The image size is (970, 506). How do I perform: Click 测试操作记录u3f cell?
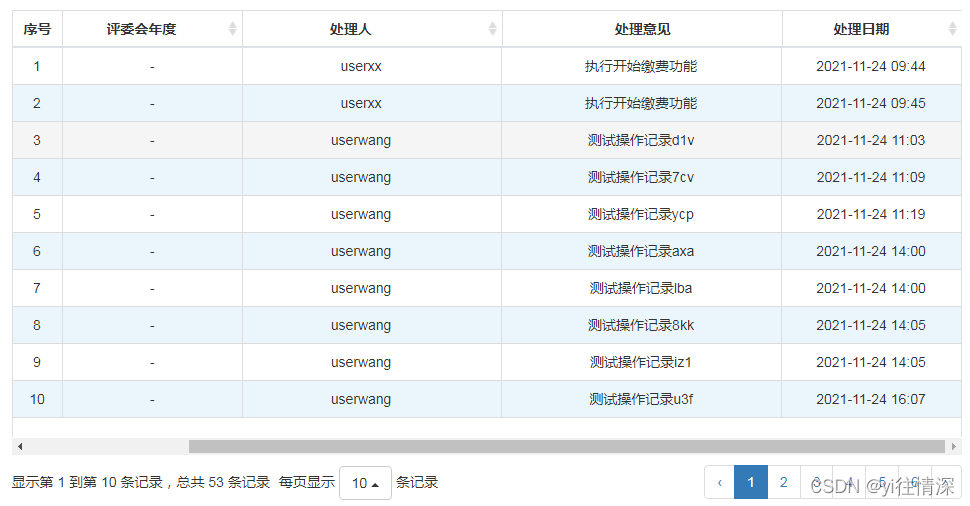[641, 400]
